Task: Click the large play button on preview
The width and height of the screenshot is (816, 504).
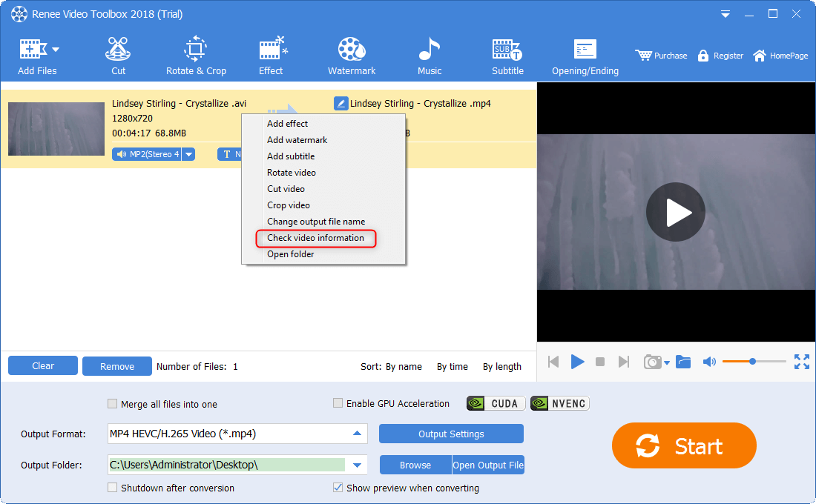Action: [676, 212]
